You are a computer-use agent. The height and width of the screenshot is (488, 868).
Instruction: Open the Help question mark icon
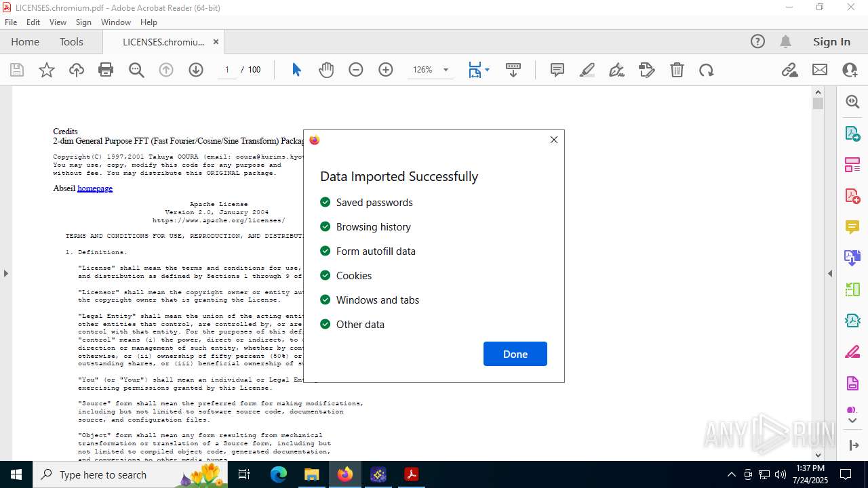click(757, 41)
